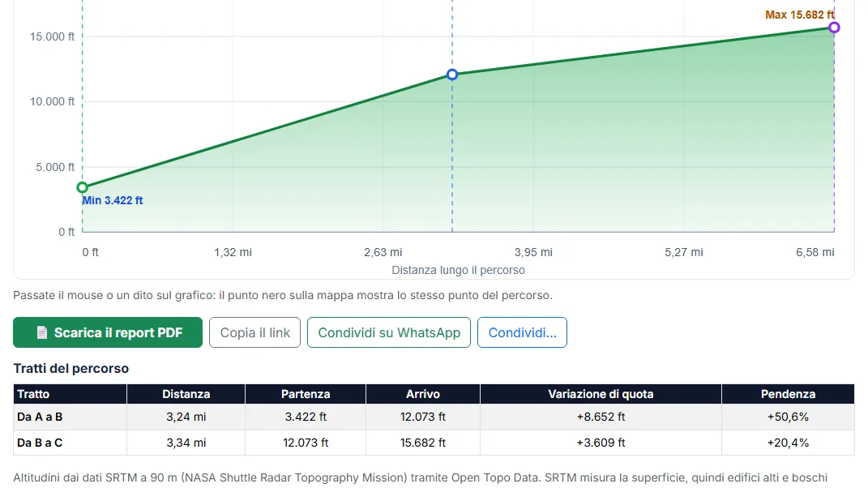Copy the link with Copia il link

254,332
